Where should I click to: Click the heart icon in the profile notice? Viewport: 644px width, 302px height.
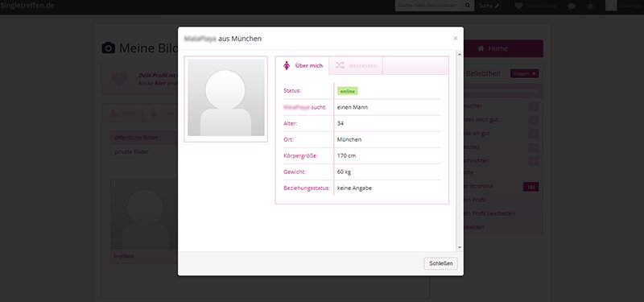119,78
